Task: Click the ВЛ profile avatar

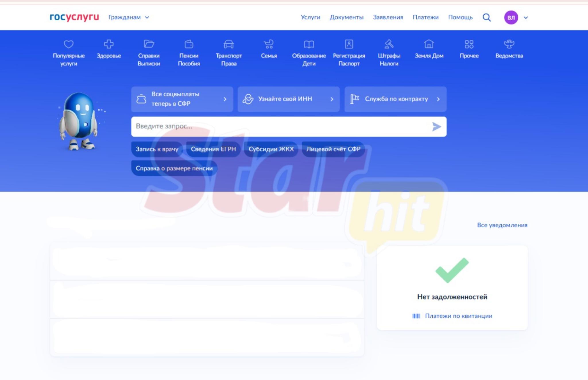Action: coord(511,18)
